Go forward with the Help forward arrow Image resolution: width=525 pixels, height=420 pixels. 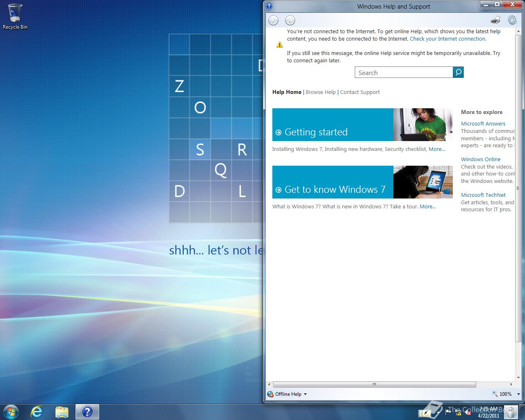point(290,20)
